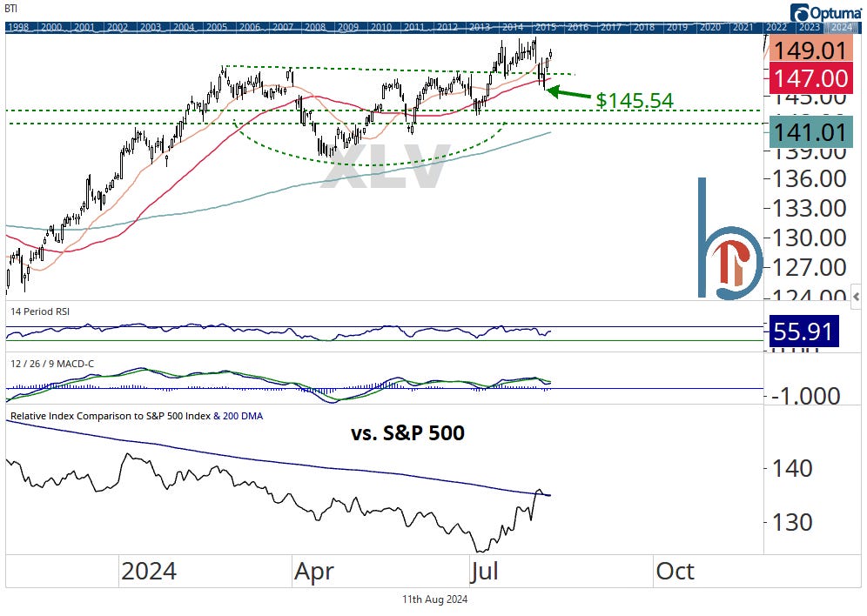Navigate to 2010 on the year timeline
Viewport: 867px width, 616px height.
[381, 27]
